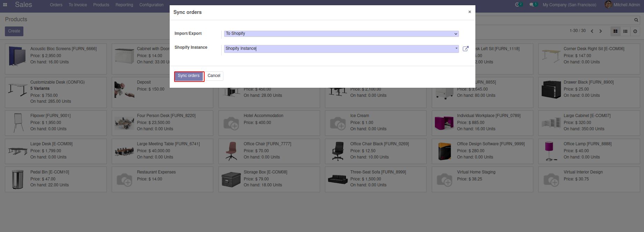Open Large Cabinet product thumbnail
This screenshot has width=644, height=232.
[x=551, y=123]
